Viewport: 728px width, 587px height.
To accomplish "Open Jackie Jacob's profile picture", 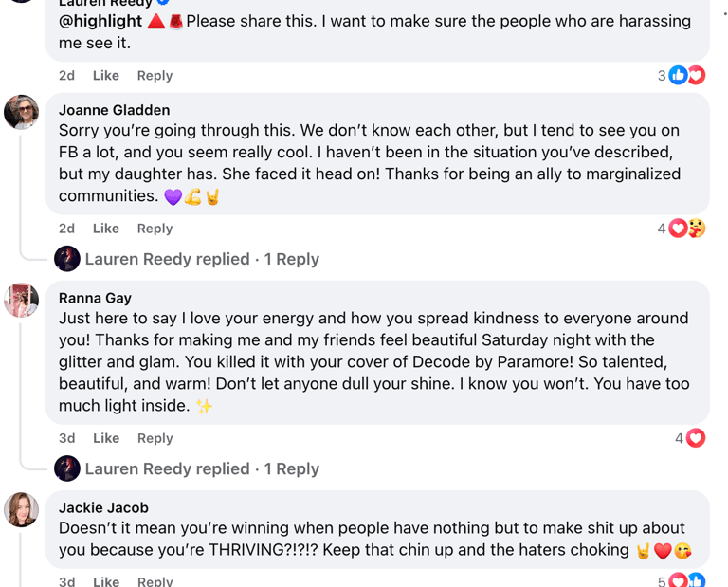I will click(22, 509).
